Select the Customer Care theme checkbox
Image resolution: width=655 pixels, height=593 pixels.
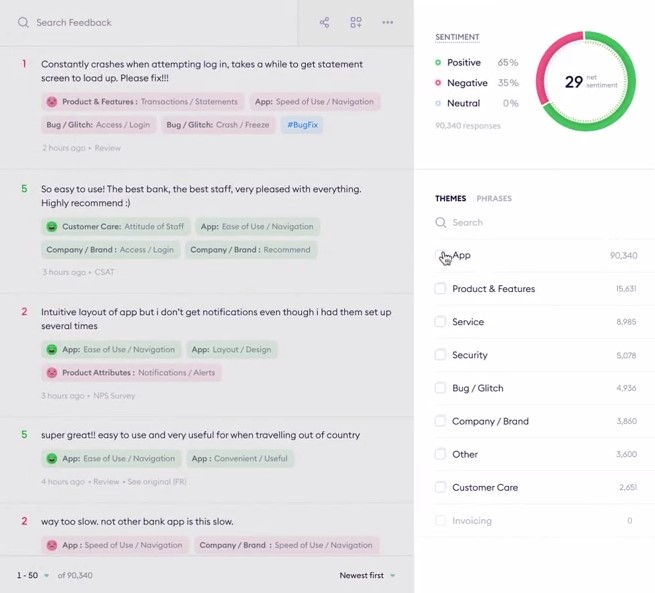(x=440, y=487)
